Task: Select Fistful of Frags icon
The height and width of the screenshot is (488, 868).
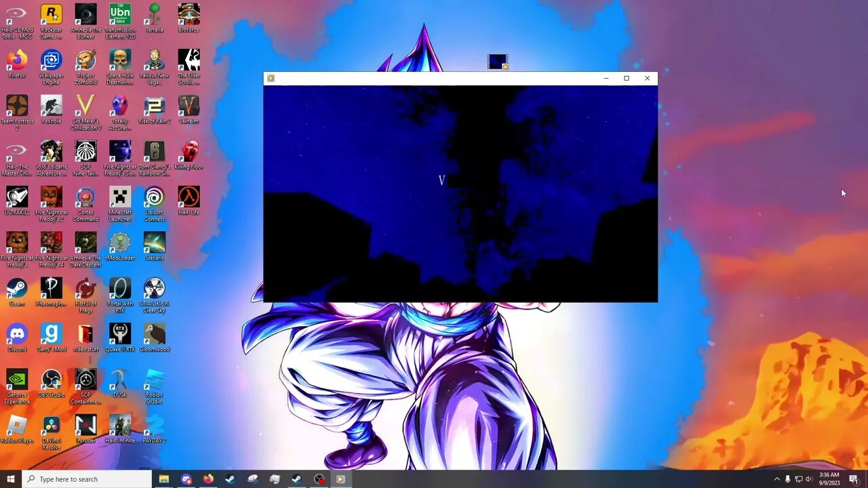Action: tap(85, 295)
